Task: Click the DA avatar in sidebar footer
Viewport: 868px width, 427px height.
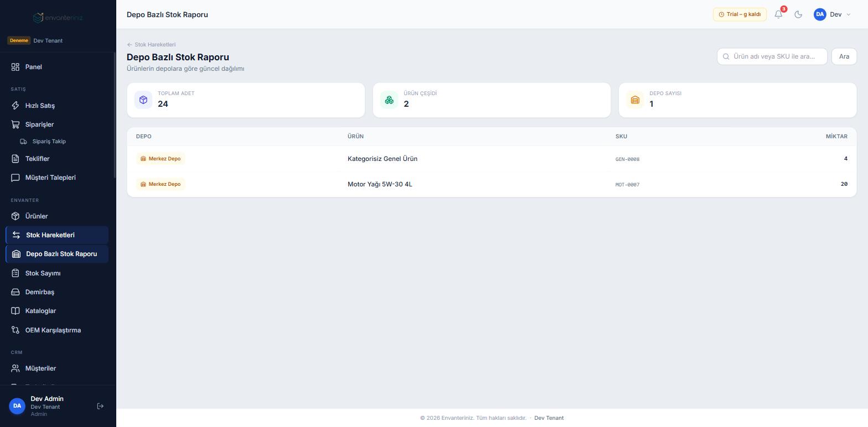Action: [17, 406]
